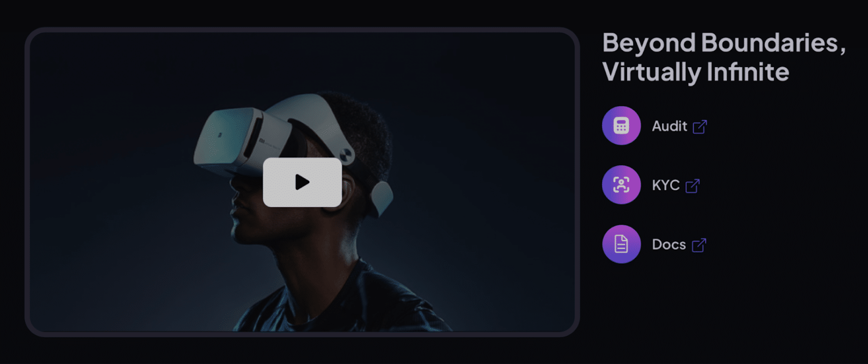Screen dimensions: 868x364
Task: Open the Audit text link
Action: (x=669, y=126)
